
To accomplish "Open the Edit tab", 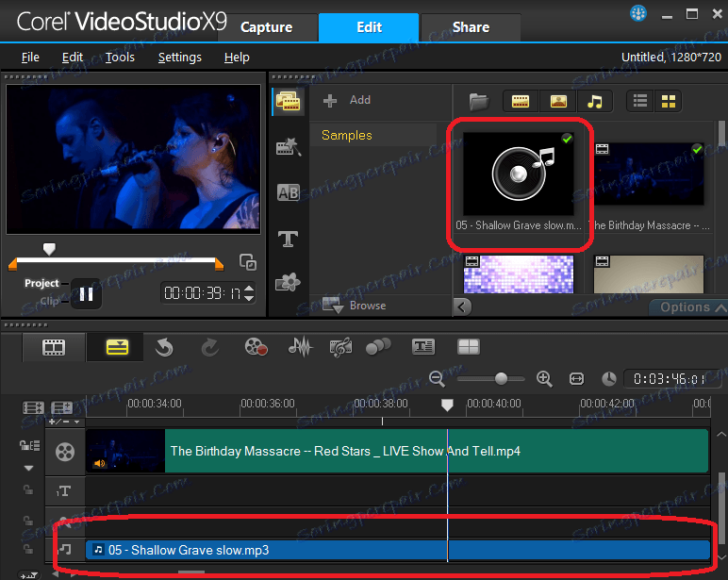I will (369, 27).
